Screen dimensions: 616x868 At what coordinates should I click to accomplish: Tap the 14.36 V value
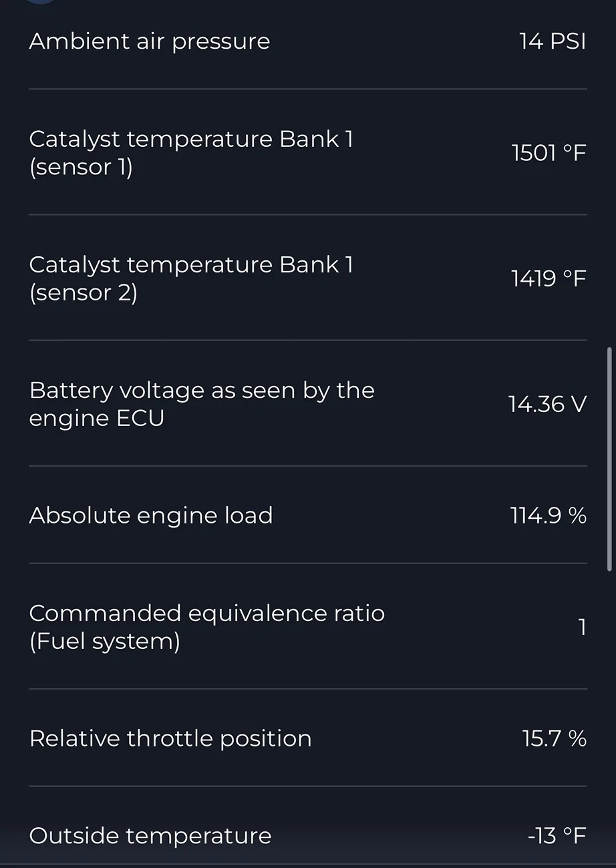pos(547,404)
